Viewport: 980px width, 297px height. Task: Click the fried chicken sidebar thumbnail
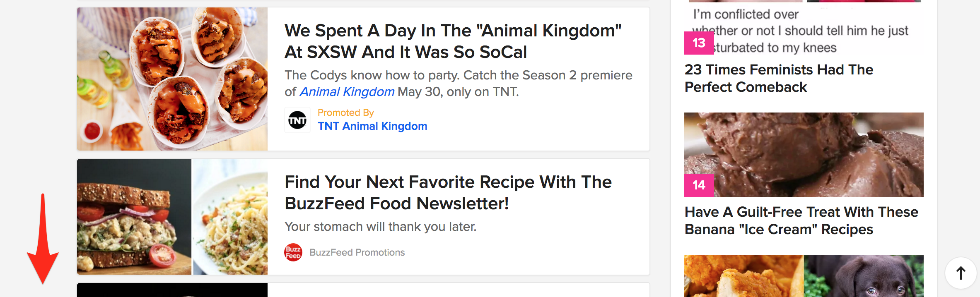(744, 276)
